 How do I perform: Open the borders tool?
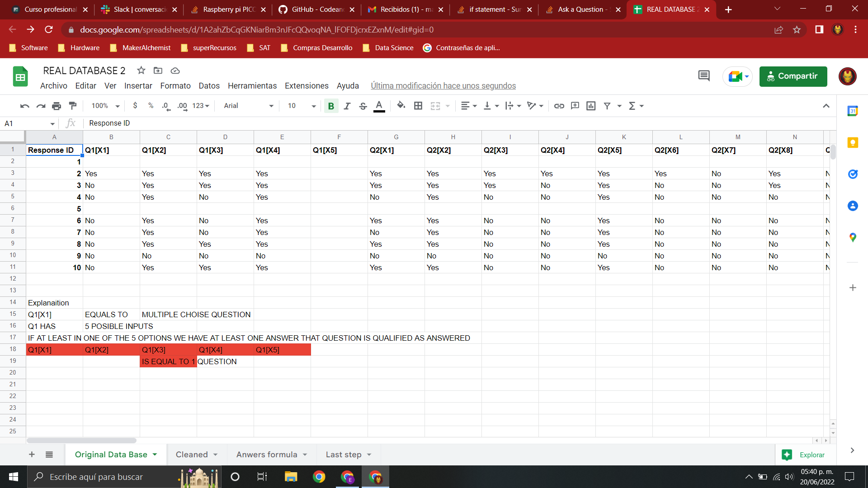418,106
